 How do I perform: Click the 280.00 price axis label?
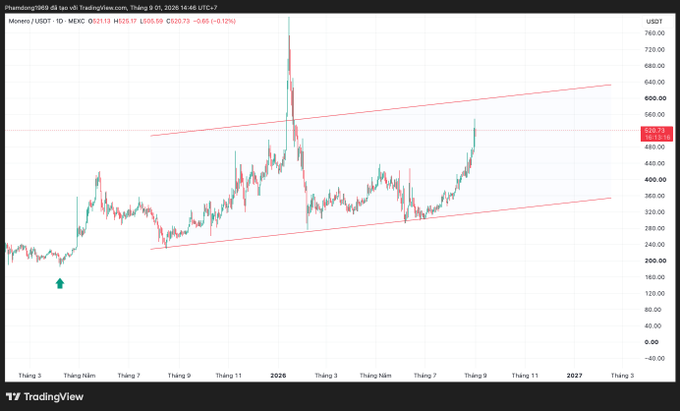[655, 228]
